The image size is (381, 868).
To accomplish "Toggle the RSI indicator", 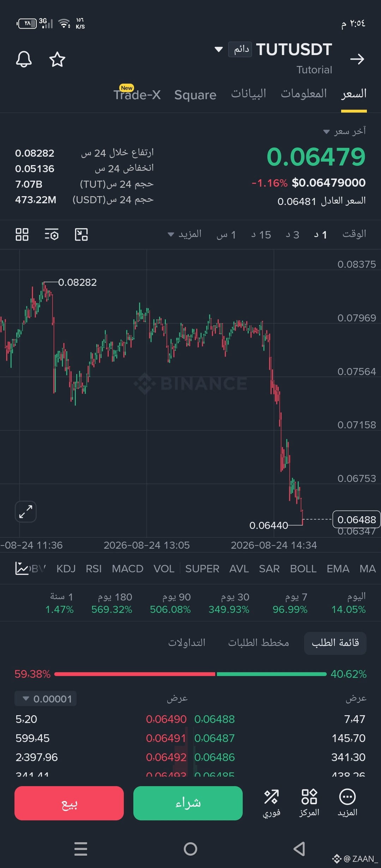I will 93,569.
